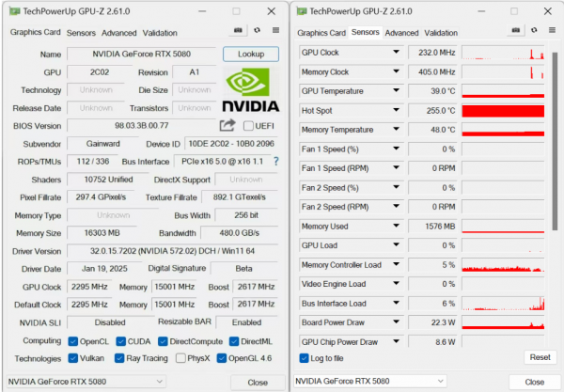Click screenshot camera icon in left window
The image size is (564, 392).
coord(238,30)
